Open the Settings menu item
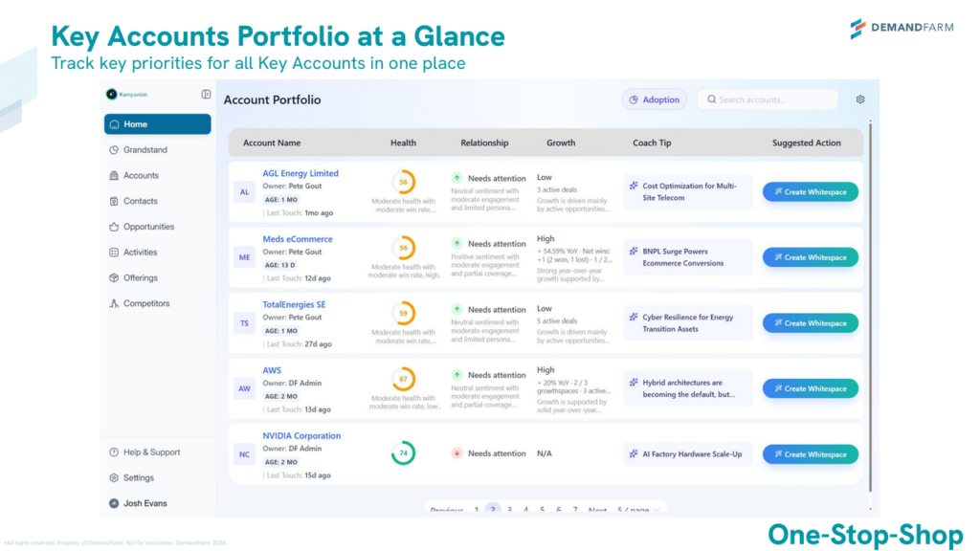 pos(141,476)
